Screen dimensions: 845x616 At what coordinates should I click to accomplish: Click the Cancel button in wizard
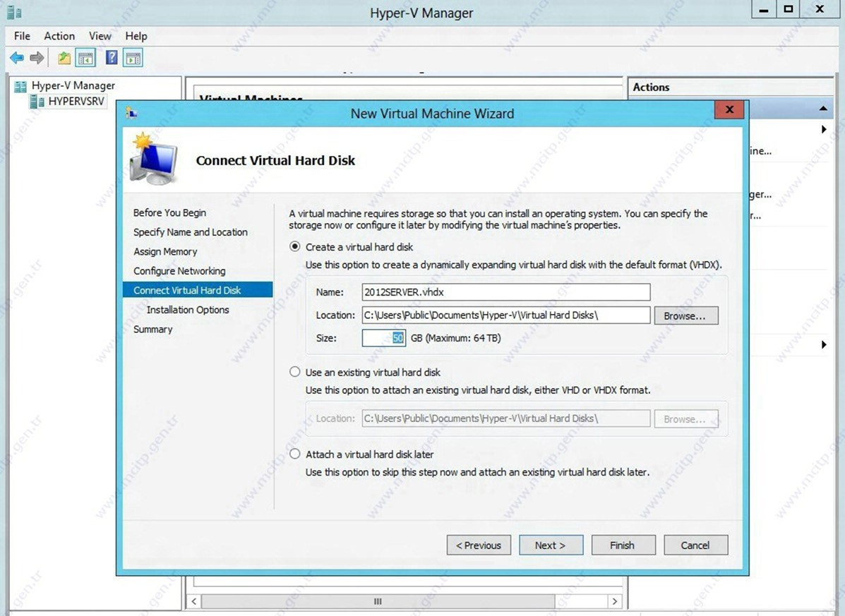(696, 545)
